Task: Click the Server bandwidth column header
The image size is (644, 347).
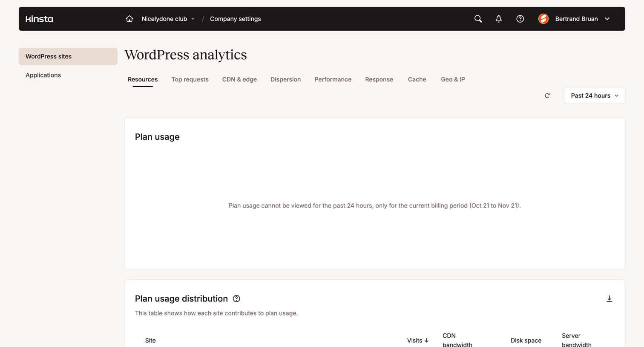Action: point(577,340)
